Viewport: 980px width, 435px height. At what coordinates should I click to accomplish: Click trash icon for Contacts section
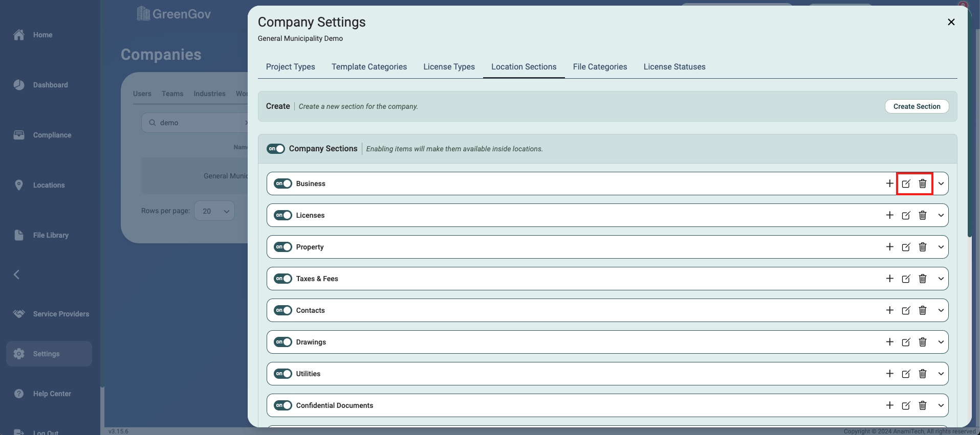coord(923,310)
